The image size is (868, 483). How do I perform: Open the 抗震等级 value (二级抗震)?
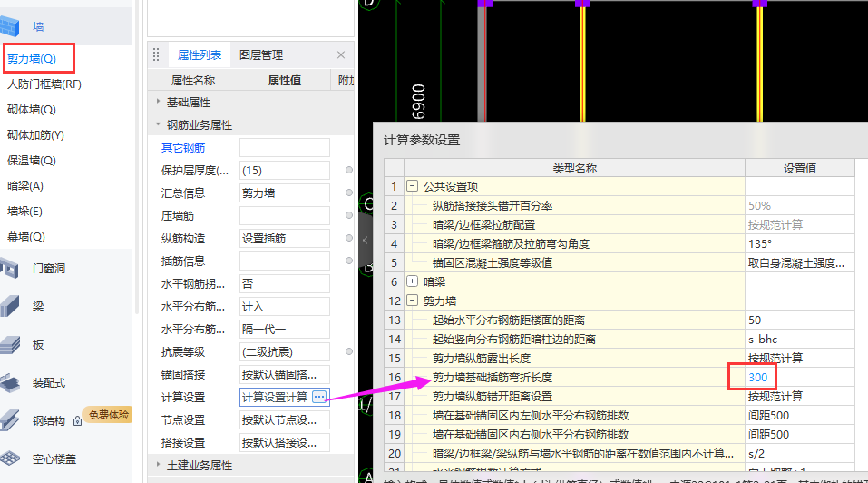[x=285, y=352]
